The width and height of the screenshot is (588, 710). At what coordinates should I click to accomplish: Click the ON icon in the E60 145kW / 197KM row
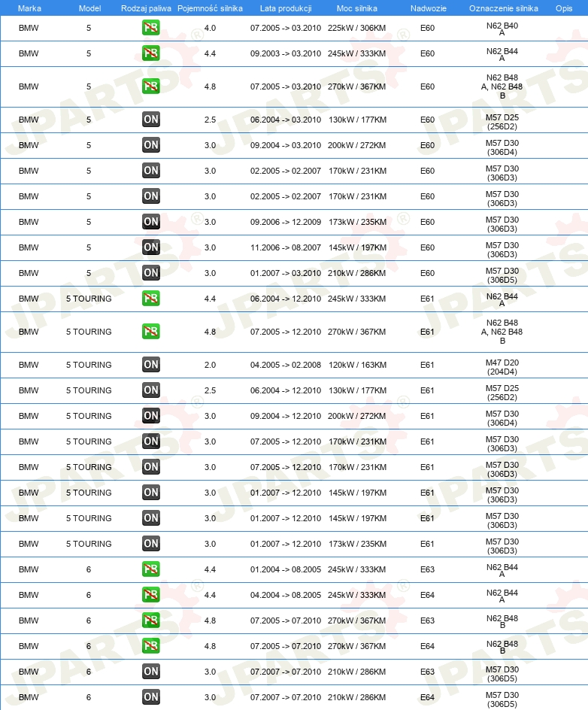click(x=150, y=247)
